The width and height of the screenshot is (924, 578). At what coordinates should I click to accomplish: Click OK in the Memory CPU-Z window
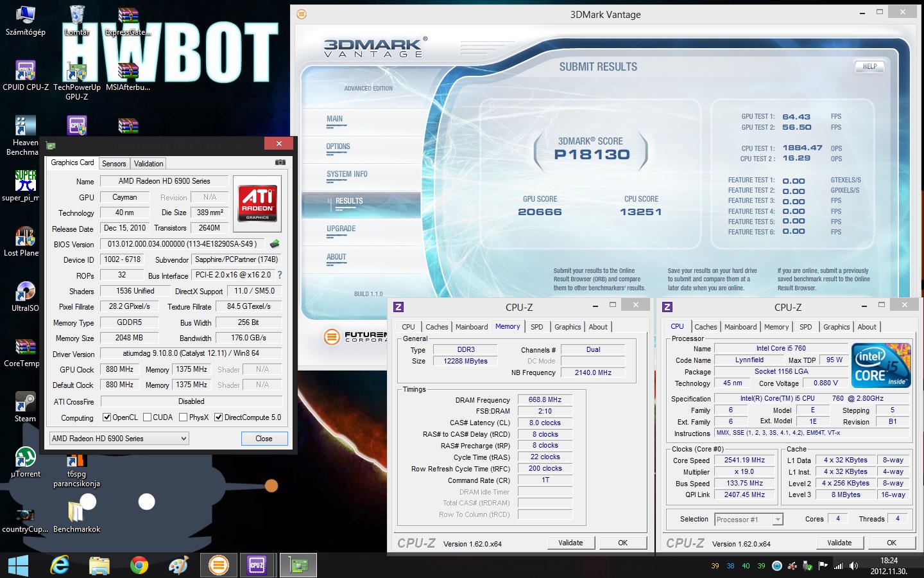coord(622,543)
